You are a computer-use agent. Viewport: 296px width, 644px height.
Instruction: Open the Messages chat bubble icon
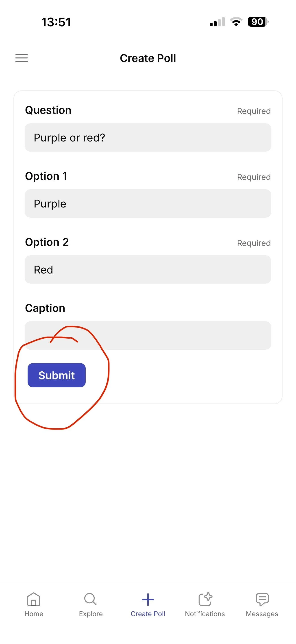[262, 599]
